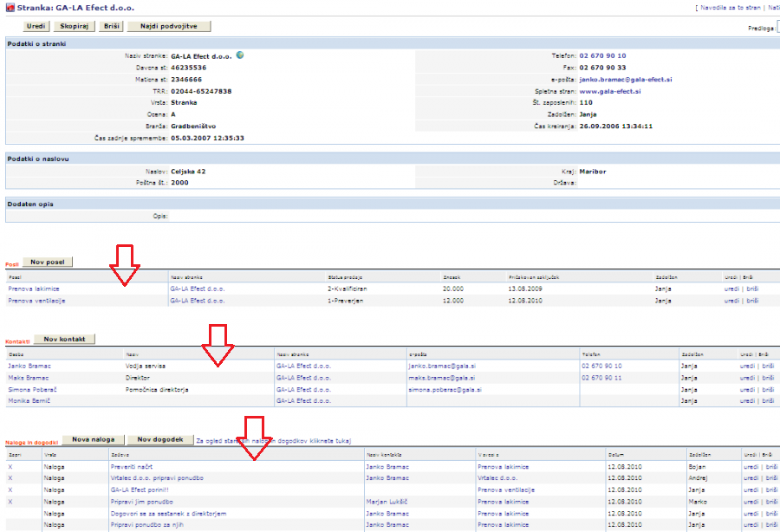This screenshot has height=532, width=780.
Task: Create a task with Nova naloga button
Action: click(x=93, y=439)
